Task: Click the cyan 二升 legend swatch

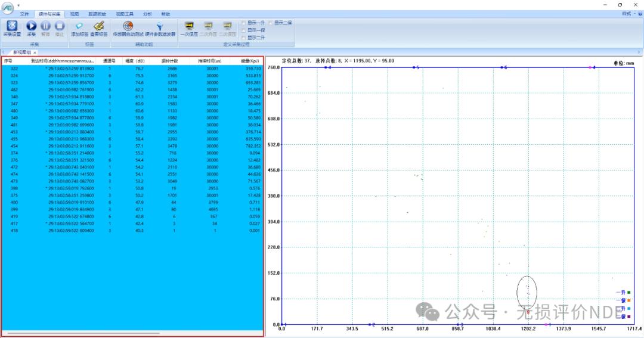Action: [x=629, y=308]
